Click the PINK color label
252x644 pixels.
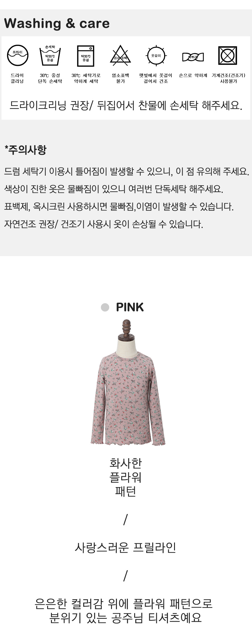(130, 307)
